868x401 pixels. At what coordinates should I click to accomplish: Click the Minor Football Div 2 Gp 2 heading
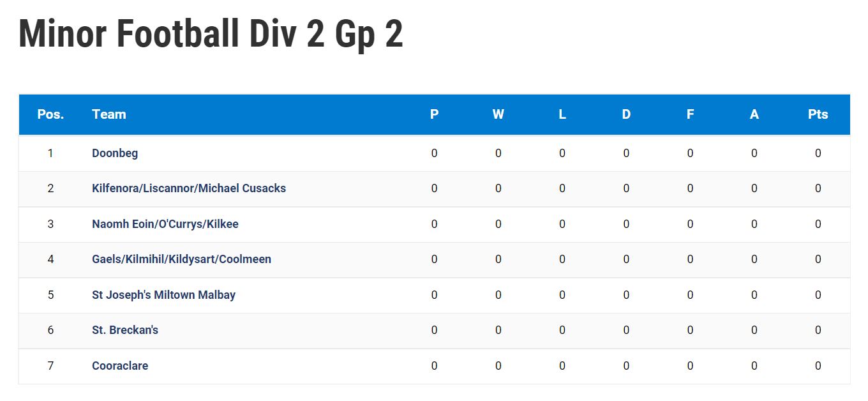(211, 34)
